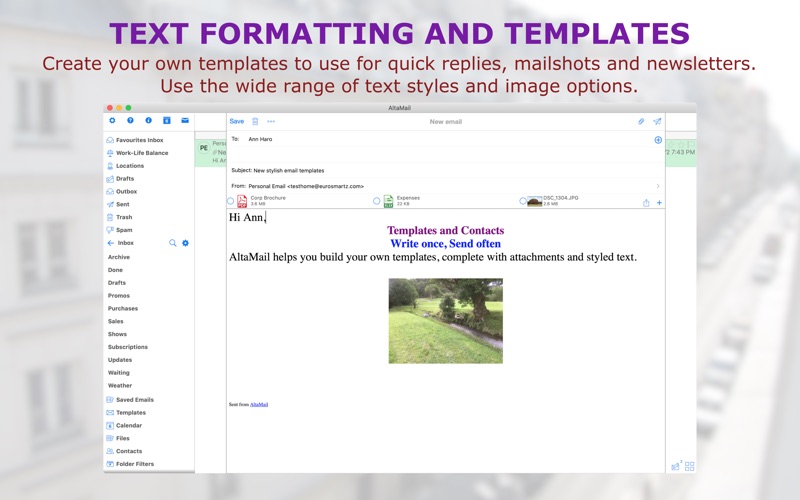Click the Expenses spreadsheet file icon
The image size is (800, 500).
tap(388, 201)
